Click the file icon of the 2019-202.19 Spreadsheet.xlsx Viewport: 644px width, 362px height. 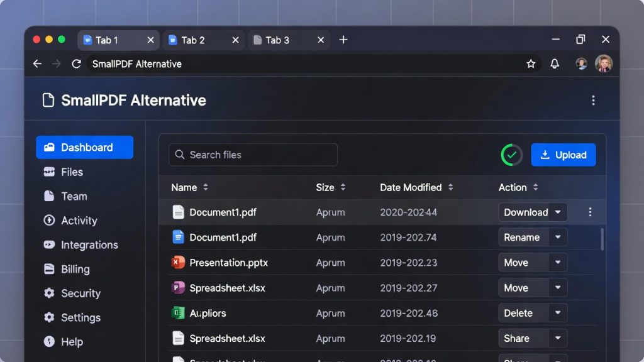(x=178, y=338)
